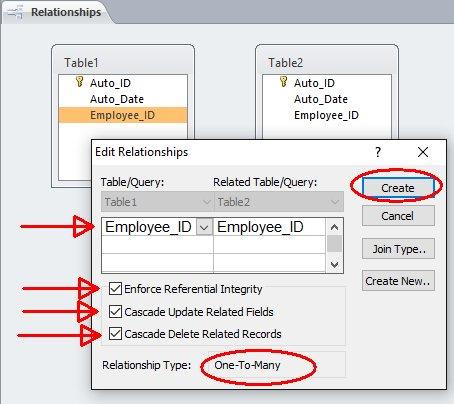Viewport: 454px width, 404px height.
Task: Click field grid scroll up arrow
Action: pos(334,227)
